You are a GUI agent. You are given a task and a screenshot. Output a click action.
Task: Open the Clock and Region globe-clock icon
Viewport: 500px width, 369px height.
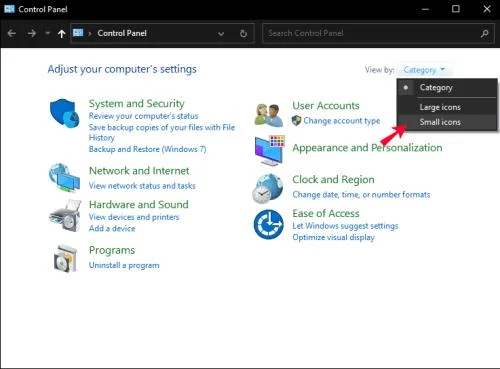[x=268, y=188]
